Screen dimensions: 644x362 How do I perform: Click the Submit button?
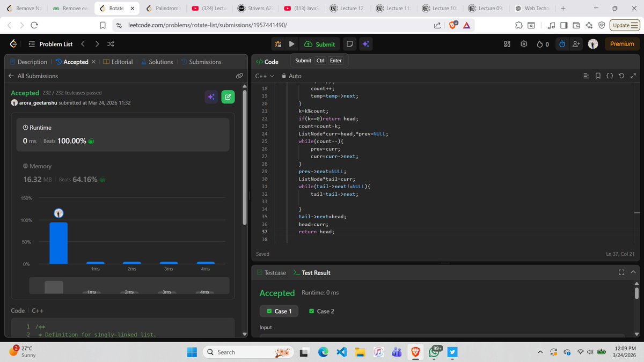coord(319,44)
